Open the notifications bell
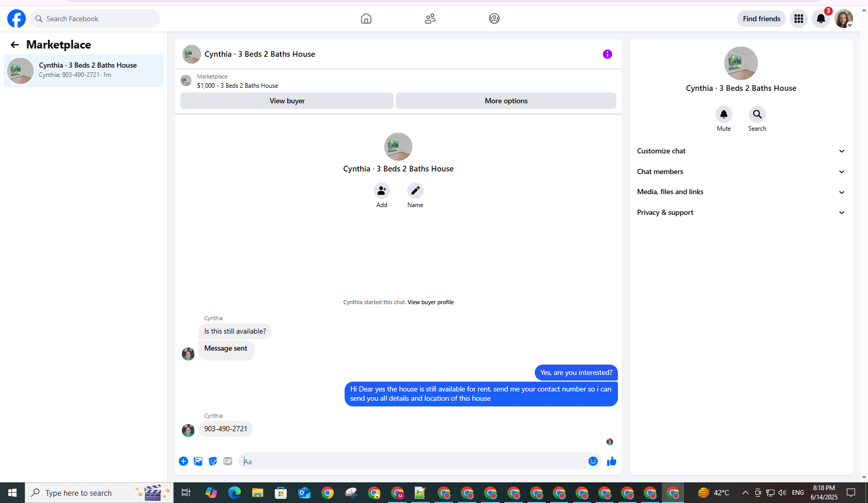 (821, 19)
